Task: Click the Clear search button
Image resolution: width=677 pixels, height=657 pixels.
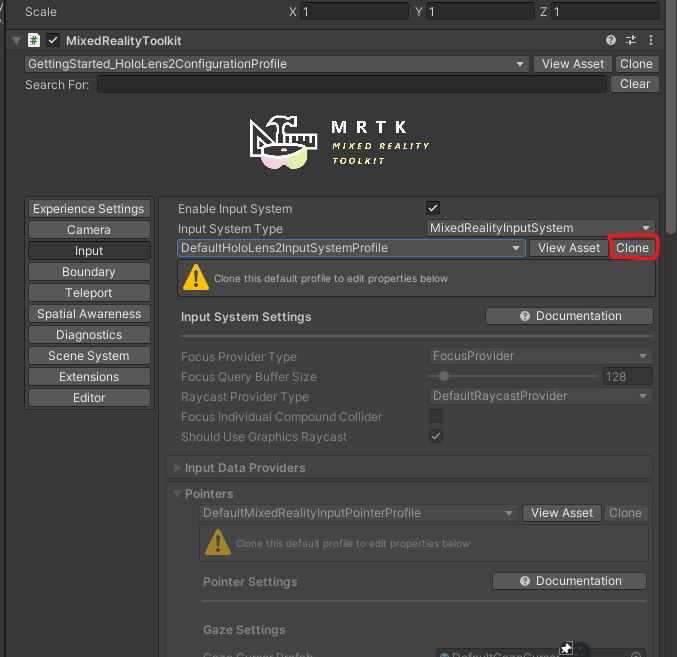Action: (x=635, y=84)
